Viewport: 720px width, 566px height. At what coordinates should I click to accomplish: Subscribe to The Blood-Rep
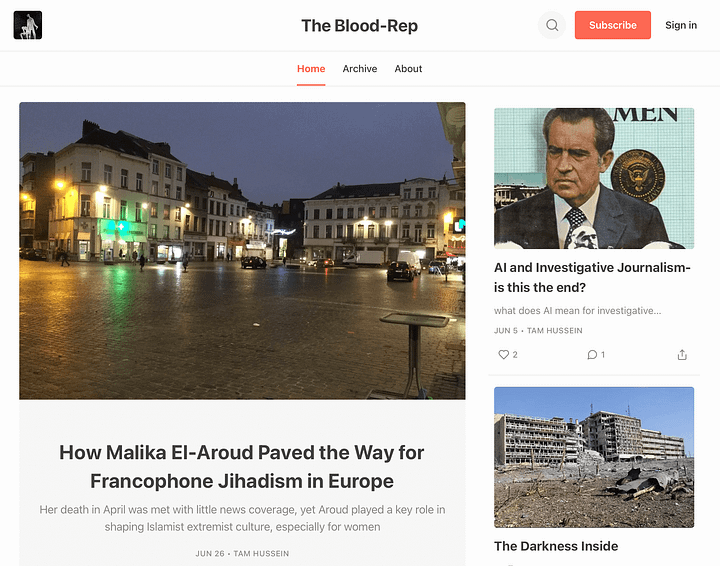[x=613, y=25]
